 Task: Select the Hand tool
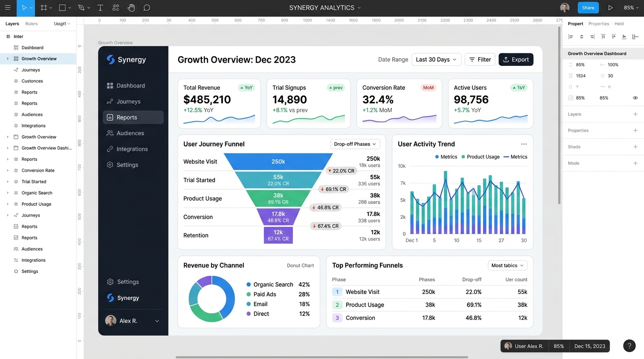pos(132,8)
